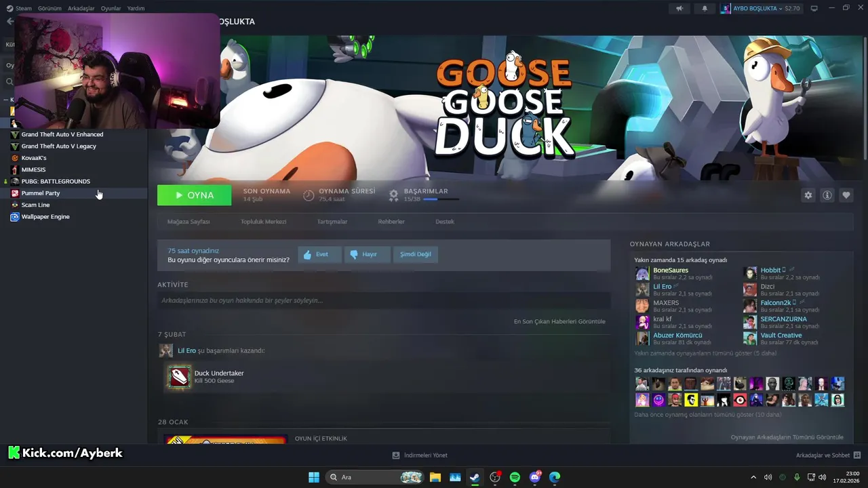Image resolution: width=868 pixels, height=488 pixels.
Task: Open Dizci friend entry
Action: coord(768,286)
